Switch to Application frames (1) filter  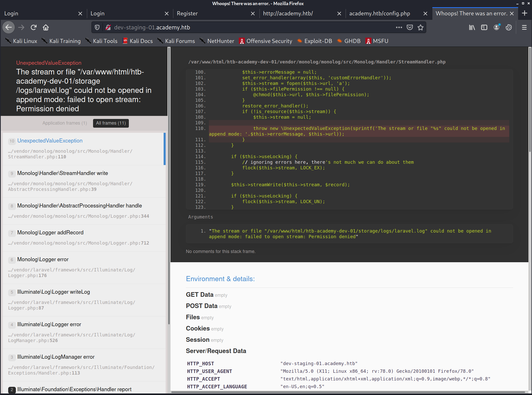point(65,123)
